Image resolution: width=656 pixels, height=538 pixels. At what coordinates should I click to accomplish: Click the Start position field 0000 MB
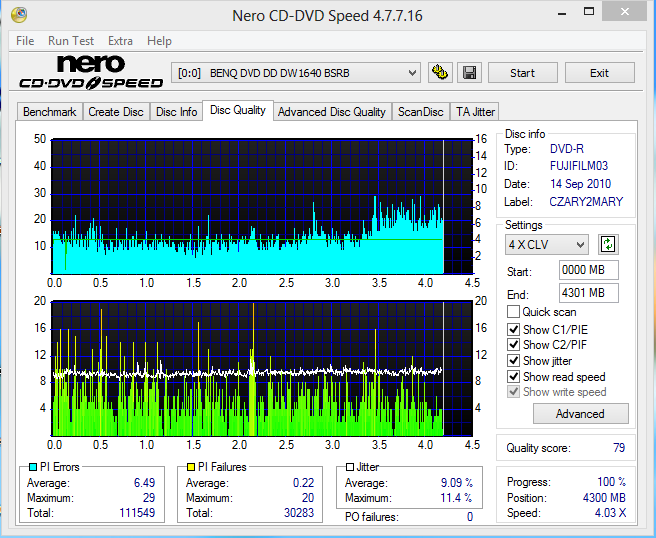[589, 270]
